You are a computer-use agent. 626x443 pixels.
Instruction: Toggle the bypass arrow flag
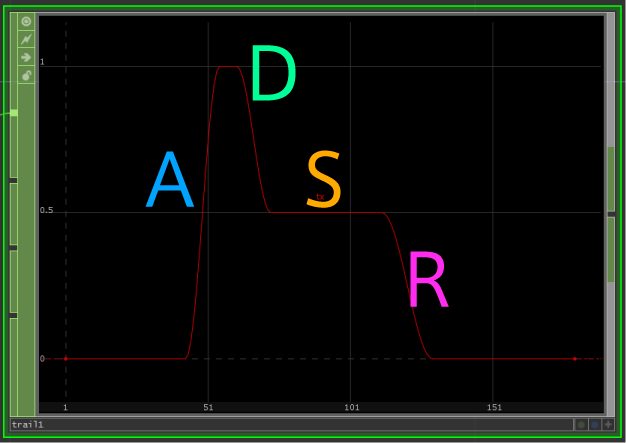tap(26, 57)
